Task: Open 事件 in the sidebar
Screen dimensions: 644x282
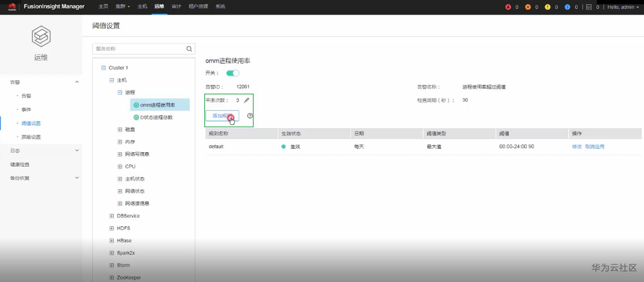Action: (26, 109)
